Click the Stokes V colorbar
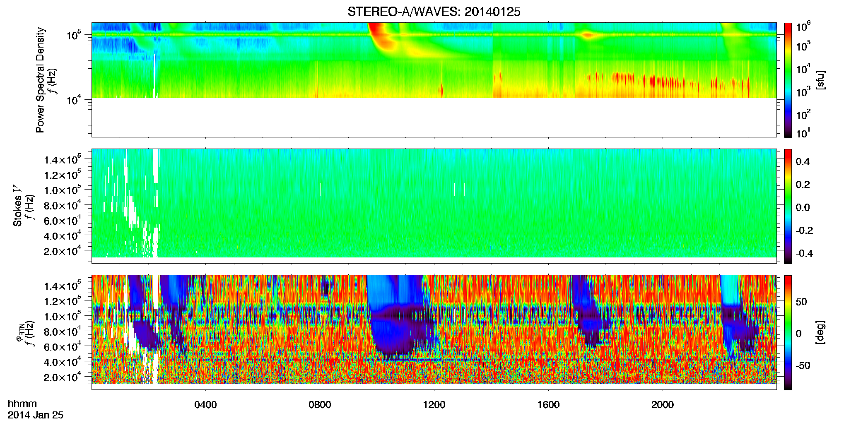Screen dimensions: 868x447 (788, 206)
